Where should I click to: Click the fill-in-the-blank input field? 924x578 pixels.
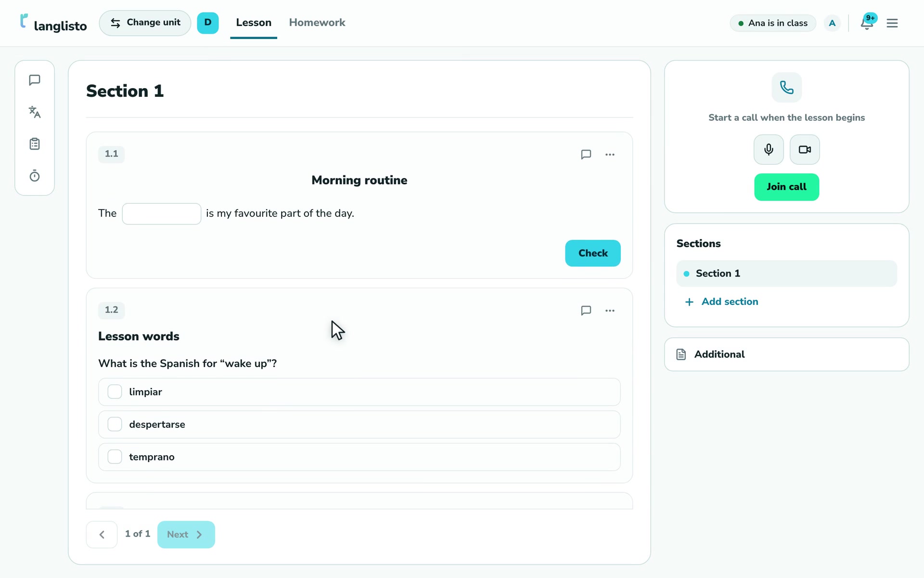162,213
